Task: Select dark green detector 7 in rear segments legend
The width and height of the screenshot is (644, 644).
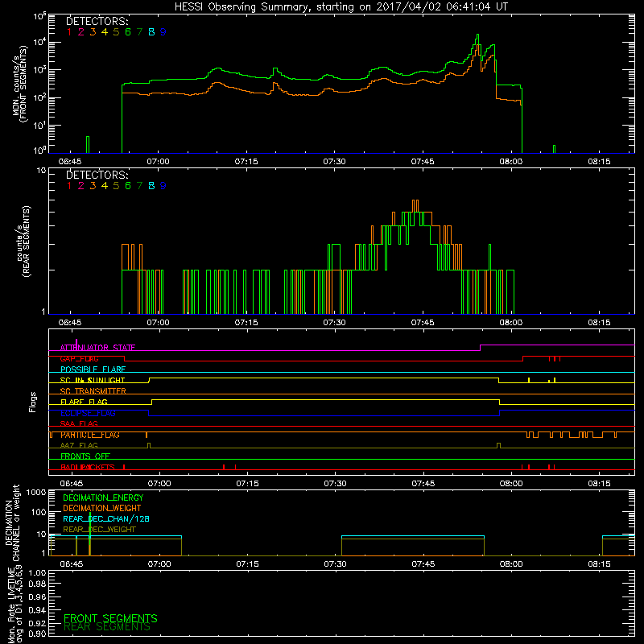Action: click(x=139, y=186)
